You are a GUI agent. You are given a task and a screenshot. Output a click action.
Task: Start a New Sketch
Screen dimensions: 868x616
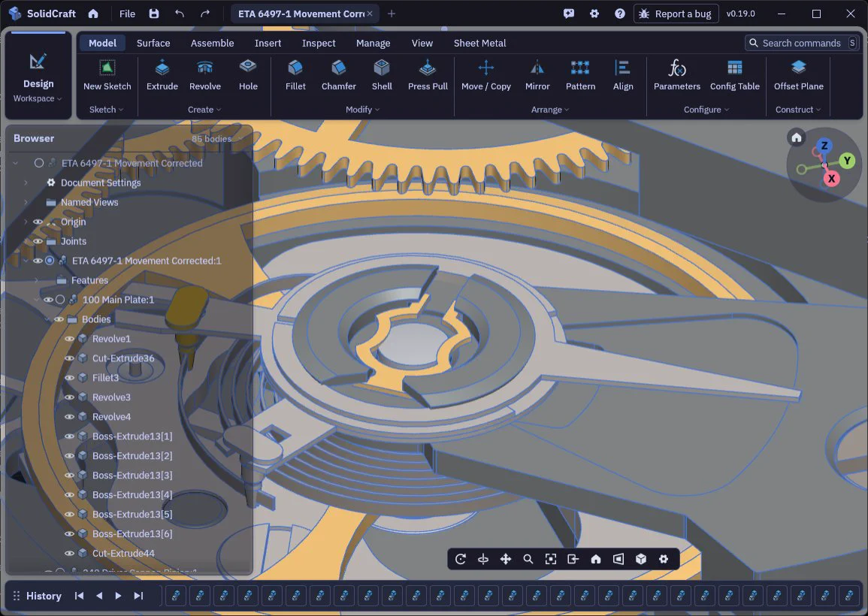pos(107,75)
